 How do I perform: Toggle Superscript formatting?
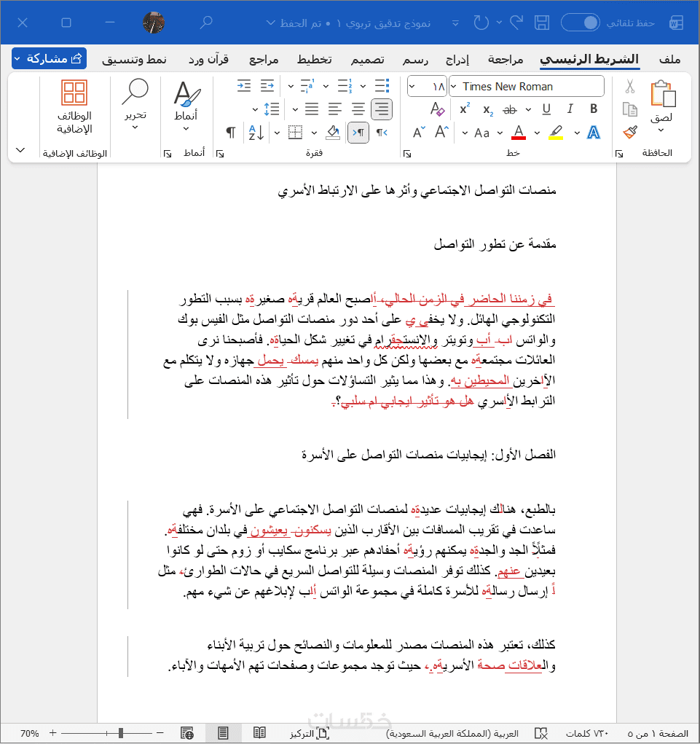465,109
